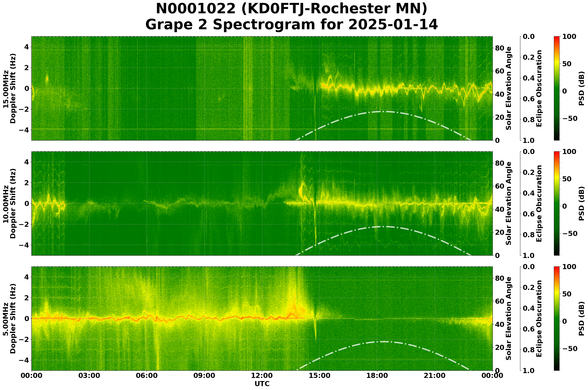The height and width of the screenshot is (390, 588).
Task: Click the 10.00MHz panel PSD colorbar
Action: (557, 203)
